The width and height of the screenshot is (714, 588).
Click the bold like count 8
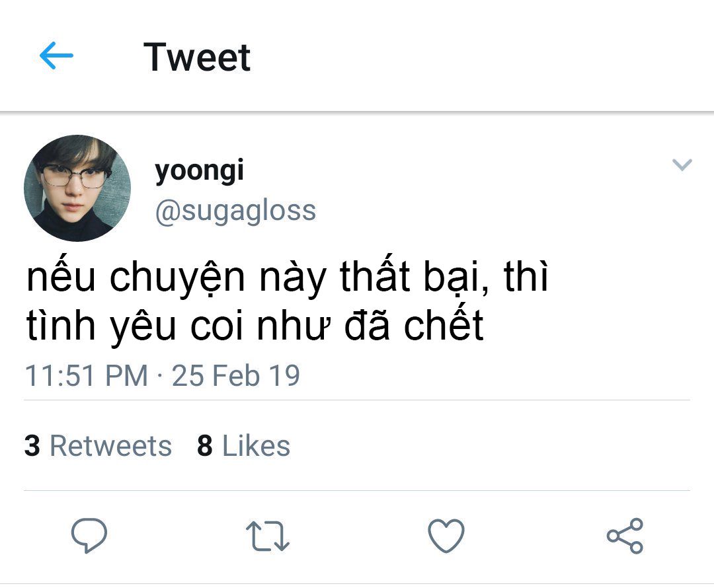point(205,446)
